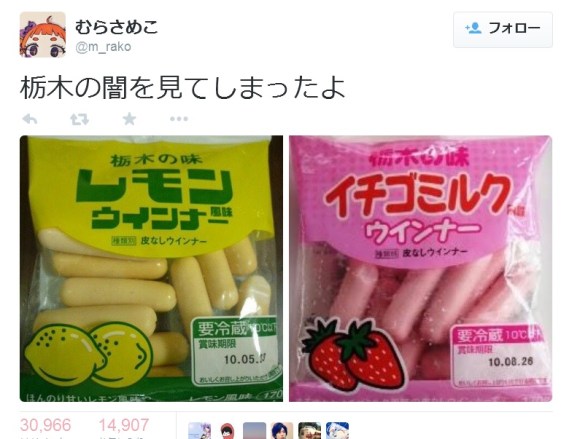Open the more options ellipsis
Image resolution: width=580 pixels, height=439 pixels.
tap(179, 119)
